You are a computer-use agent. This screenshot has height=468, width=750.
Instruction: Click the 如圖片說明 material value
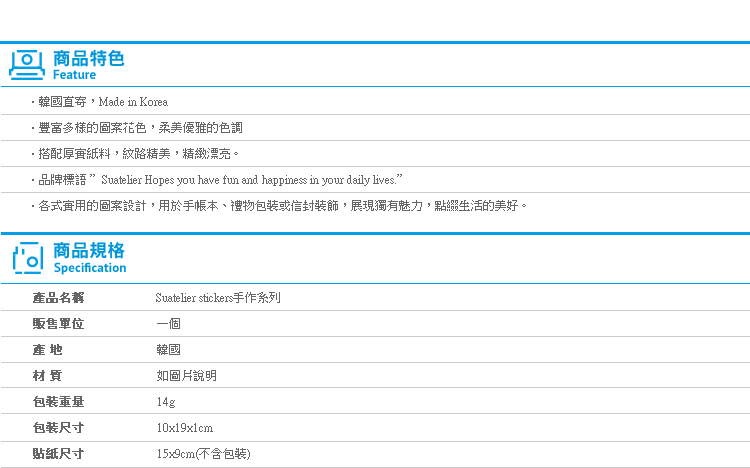[x=187, y=376]
